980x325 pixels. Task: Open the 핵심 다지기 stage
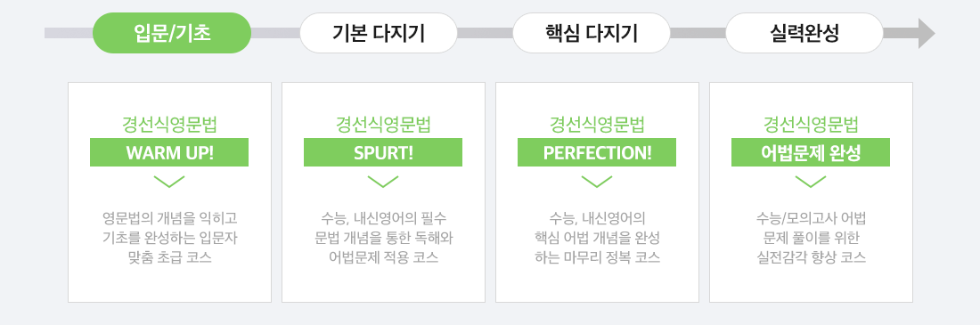click(592, 33)
